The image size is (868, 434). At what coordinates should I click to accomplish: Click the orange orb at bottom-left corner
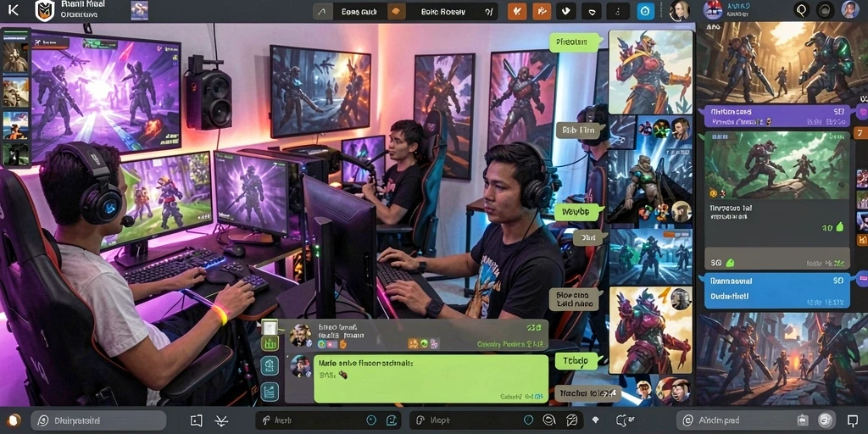(x=14, y=420)
